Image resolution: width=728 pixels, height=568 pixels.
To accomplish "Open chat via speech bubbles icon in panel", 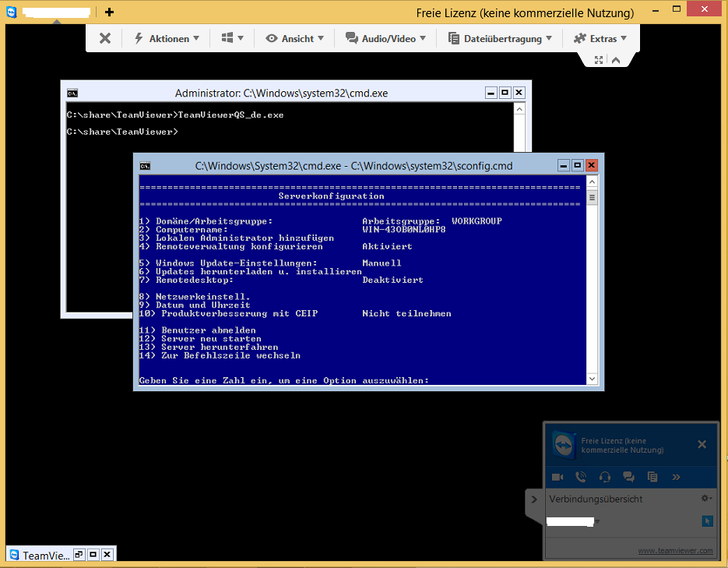I will coord(628,477).
